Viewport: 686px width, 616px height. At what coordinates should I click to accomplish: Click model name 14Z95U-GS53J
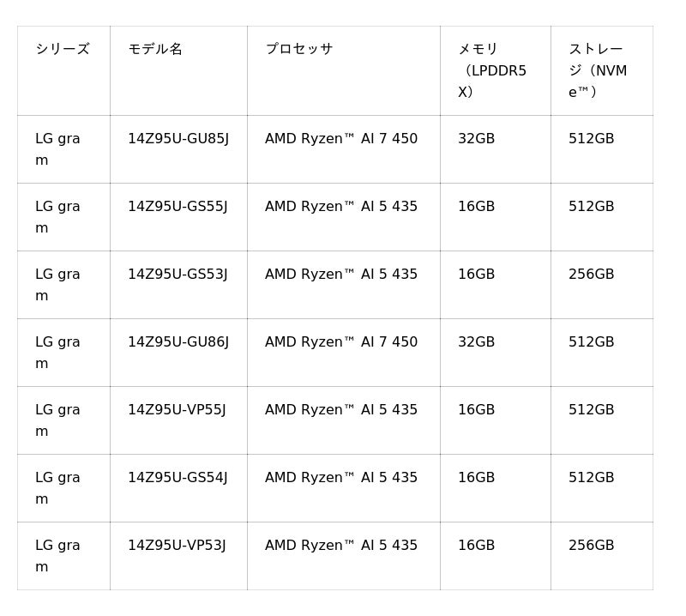coord(178,275)
